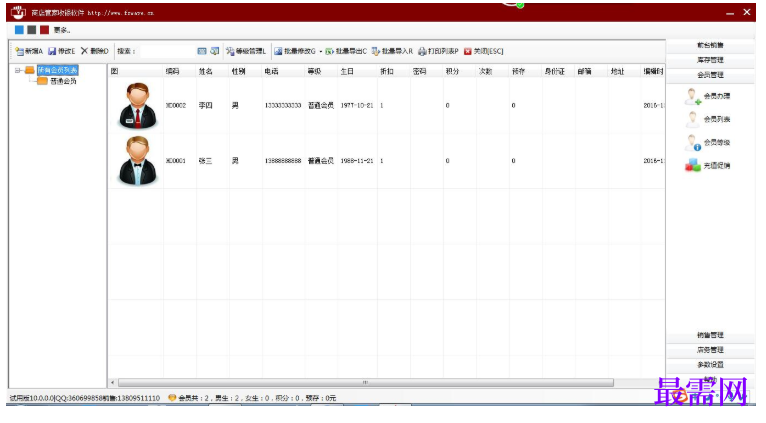Click 批量导出C batch export
Viewport: 766px width, 423px height.
click(346, 51)
